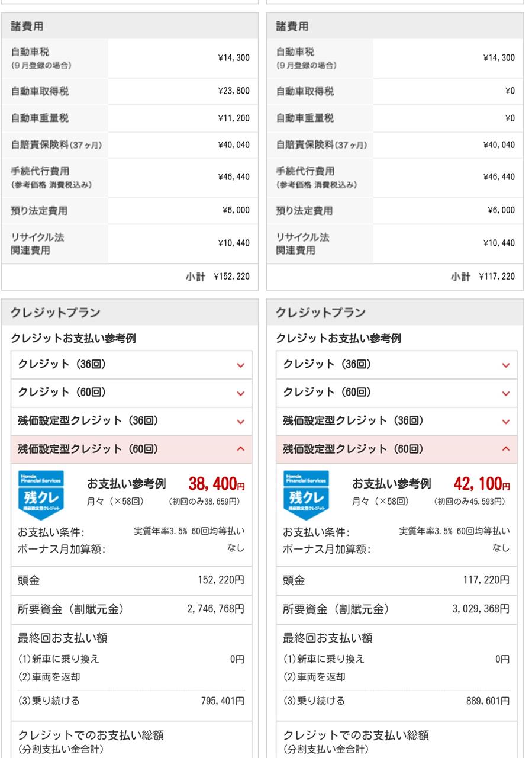Select right 残価設定型クレジット（36回） heading
532x758 pixels.
(x=353, y=421)
